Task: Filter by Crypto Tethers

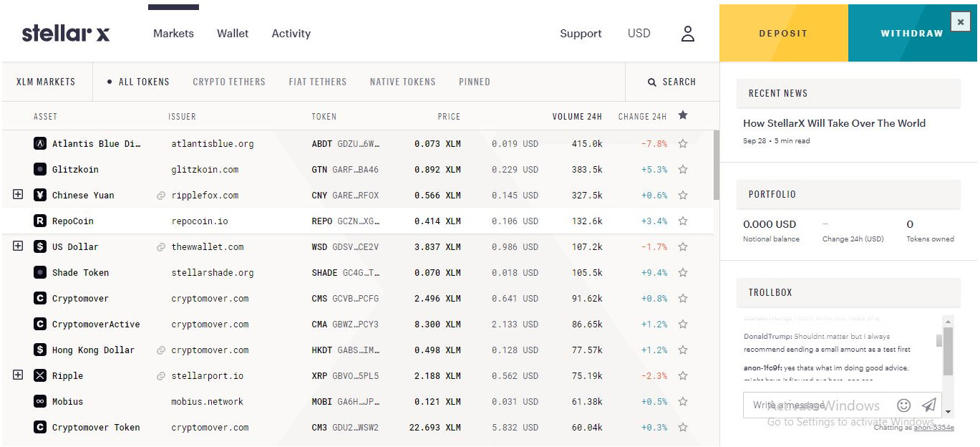Action: click(x=229, y=82)
